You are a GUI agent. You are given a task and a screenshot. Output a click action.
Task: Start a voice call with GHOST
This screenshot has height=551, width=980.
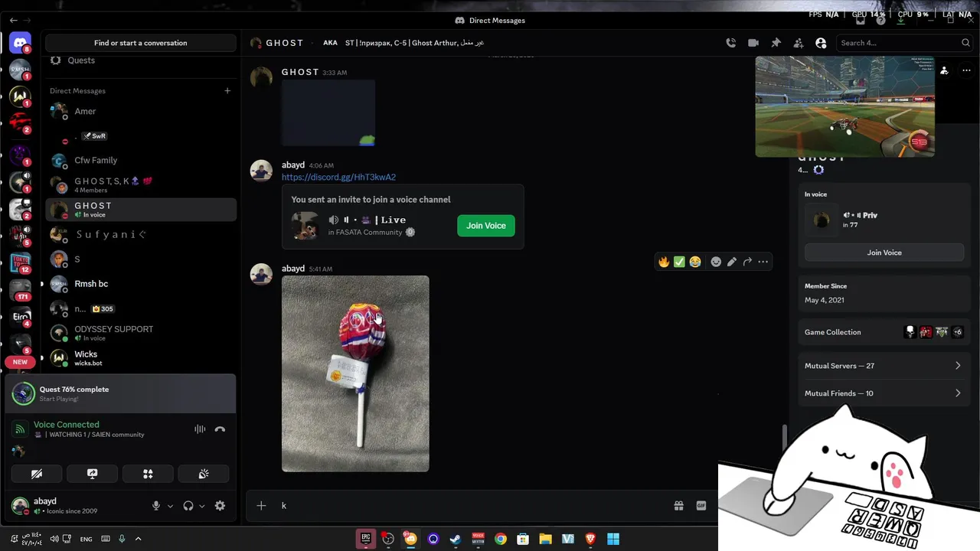click(x=730, y=43)
